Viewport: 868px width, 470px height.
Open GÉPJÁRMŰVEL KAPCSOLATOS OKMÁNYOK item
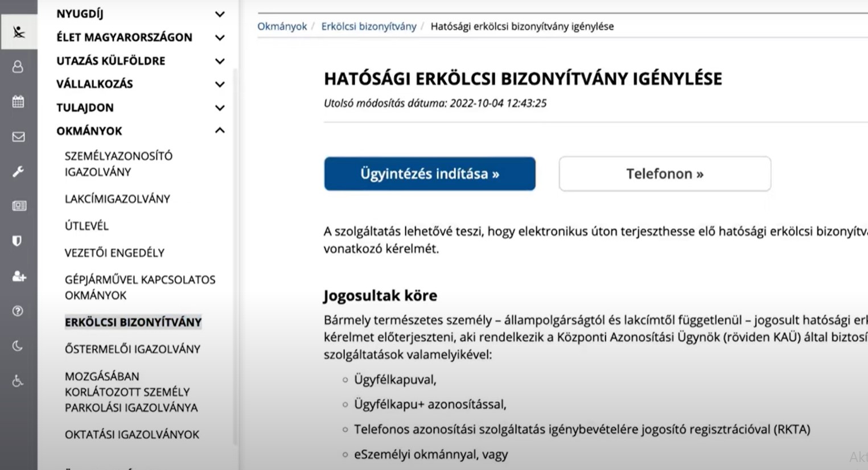[x=140, y=287]
